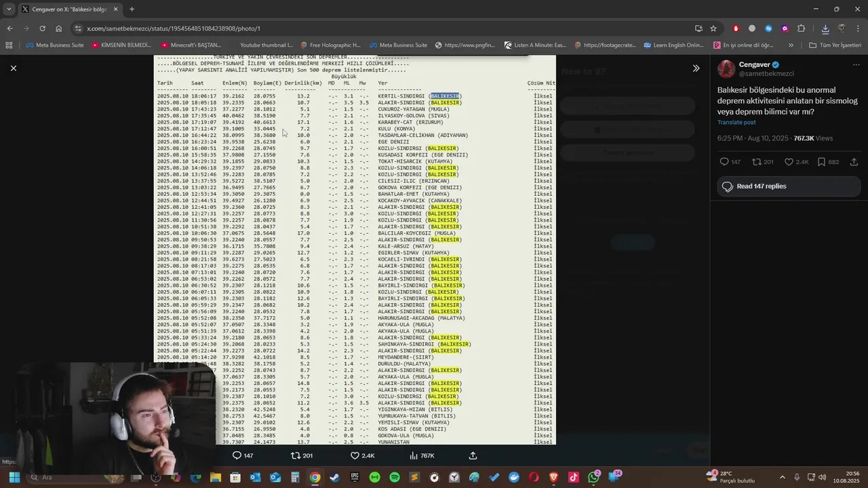Click the repost icon with count 201 in the sidebar
The width and height of the screenshot is (868, 488).
(757, 162)
